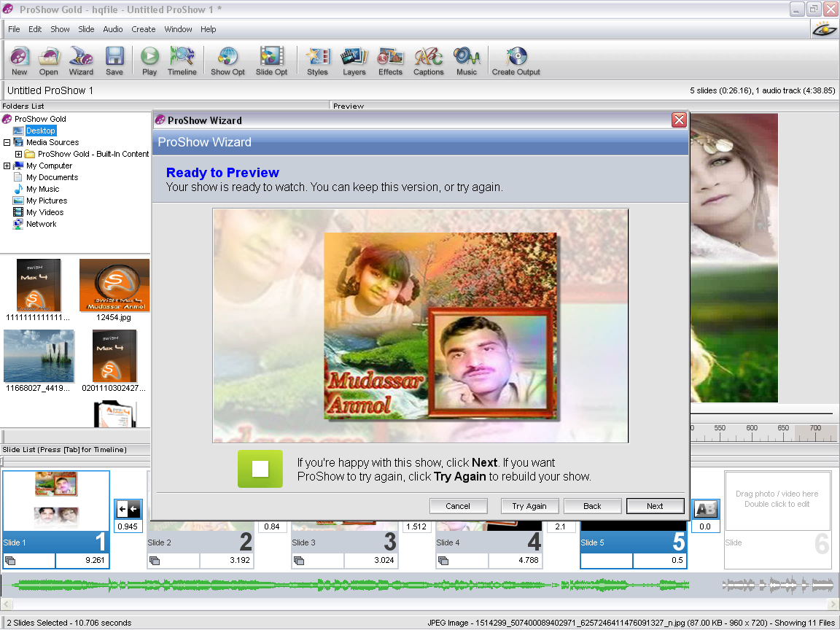Viewport: 840px width, 630px height.
Task: Stop wizard preview with green stop button
Action: [x=260, y=469]
